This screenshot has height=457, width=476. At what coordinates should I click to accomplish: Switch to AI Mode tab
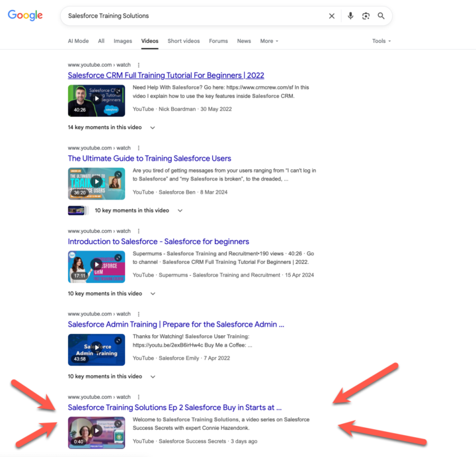[x=78, y=41]
